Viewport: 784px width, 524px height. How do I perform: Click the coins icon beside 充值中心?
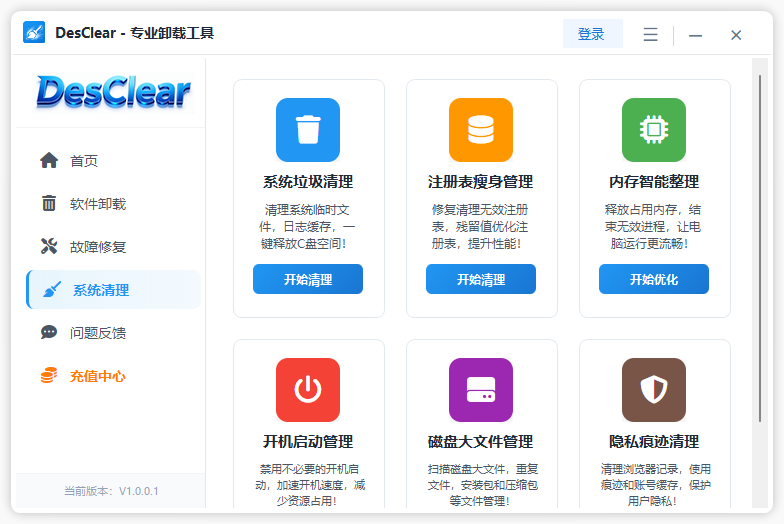[x=49, y=376]
